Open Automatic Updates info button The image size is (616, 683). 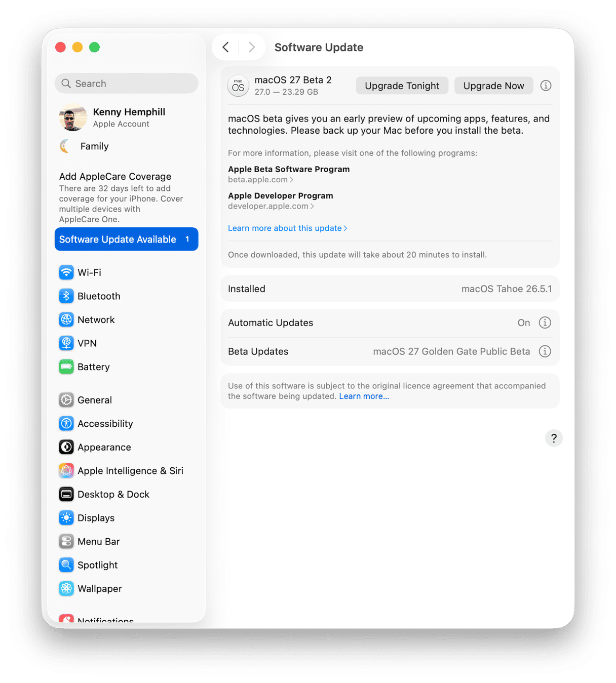[x=545, y=323]
